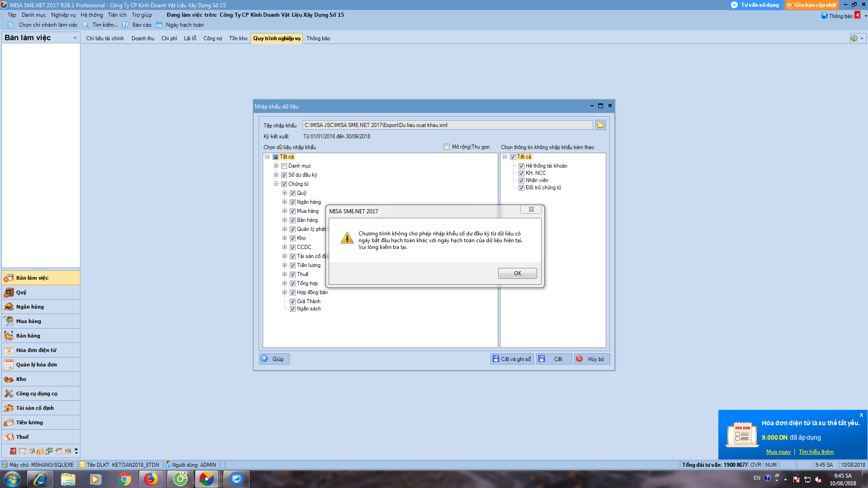Toggle the Số dư đầu kỳ checkbox

tap(284, 175)
